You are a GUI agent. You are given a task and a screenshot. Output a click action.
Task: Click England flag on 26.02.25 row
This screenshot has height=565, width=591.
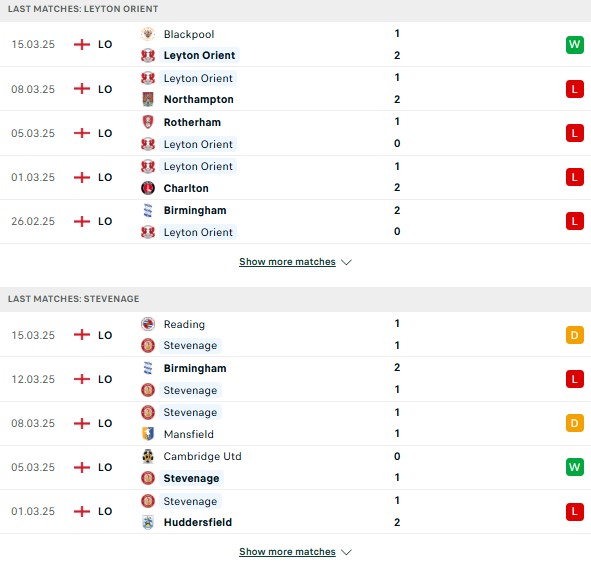(x=82, y=221)
